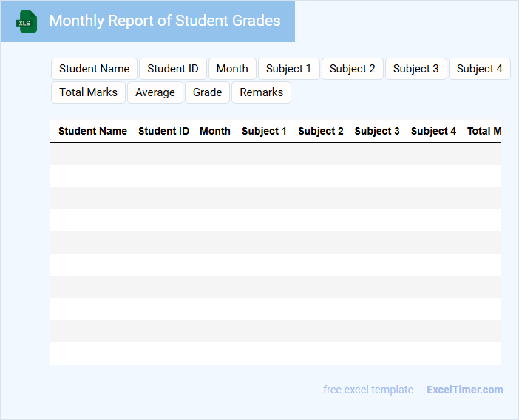Select the Student ID tag button
This screenshot has width=519, height=420.
pos(173,69)
